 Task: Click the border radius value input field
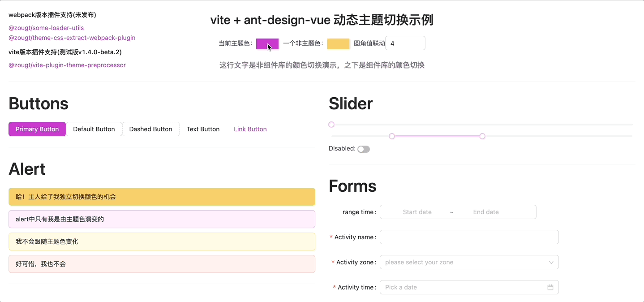click(405, 43)
